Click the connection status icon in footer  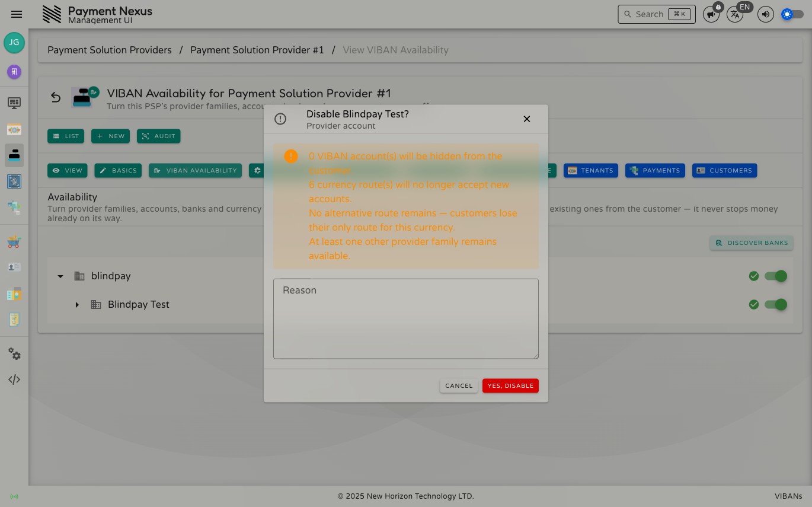pos(14,496)
